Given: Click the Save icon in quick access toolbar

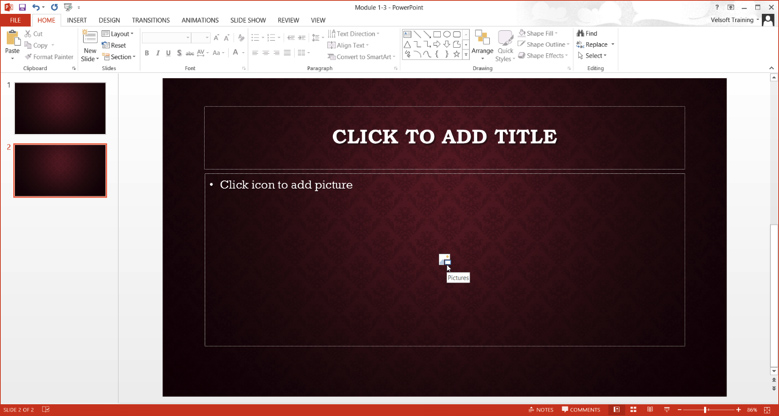Looking at the screenshot, I should [x=22, y=7].
